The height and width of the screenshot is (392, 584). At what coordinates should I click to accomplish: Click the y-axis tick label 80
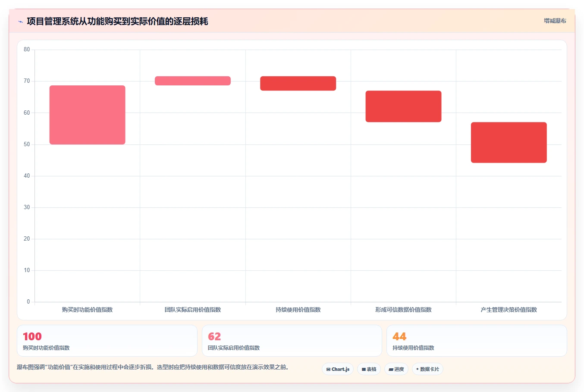[27, 50]
